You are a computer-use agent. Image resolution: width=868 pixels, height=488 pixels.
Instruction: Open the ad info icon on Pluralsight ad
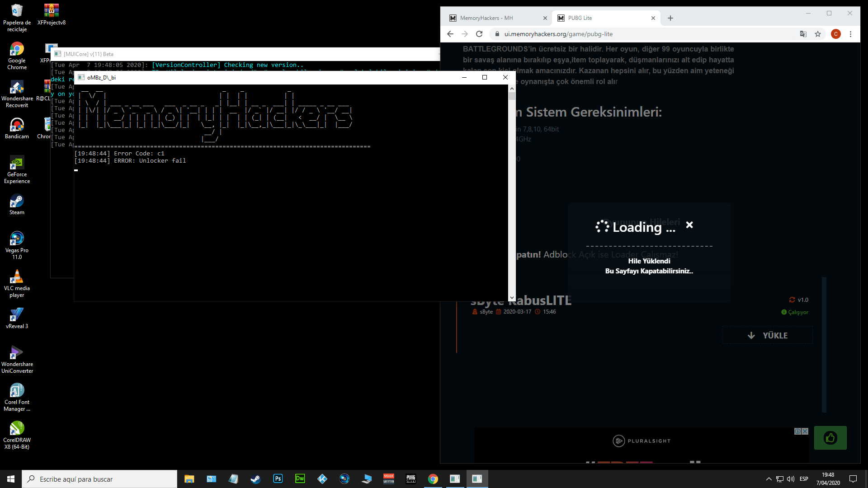pyautogui.click(x=798, y=432)
